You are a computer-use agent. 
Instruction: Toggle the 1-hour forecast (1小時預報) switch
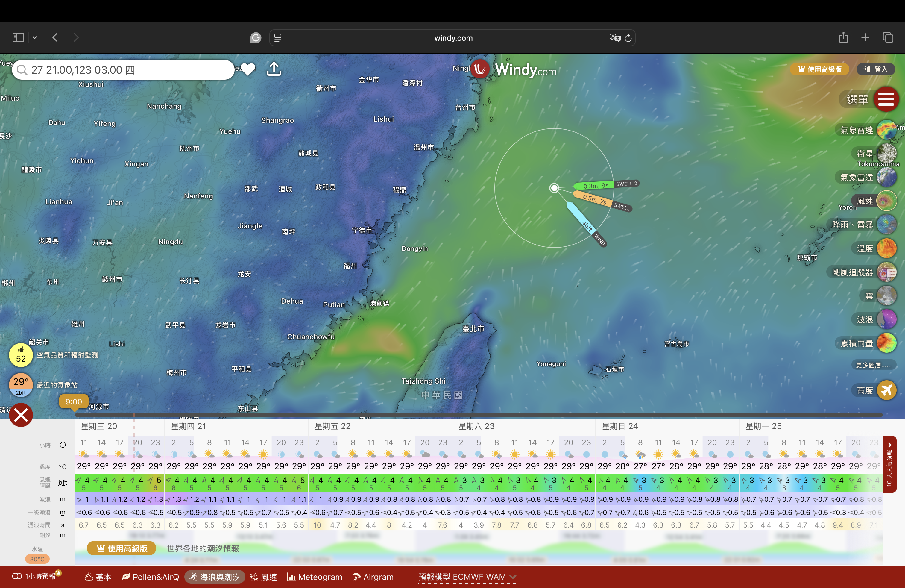[x=17, y=576]
